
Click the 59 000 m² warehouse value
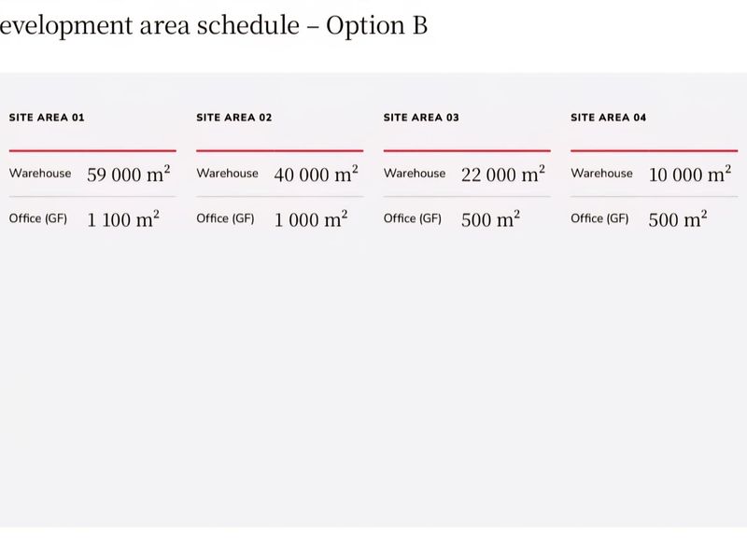(129, 174)
